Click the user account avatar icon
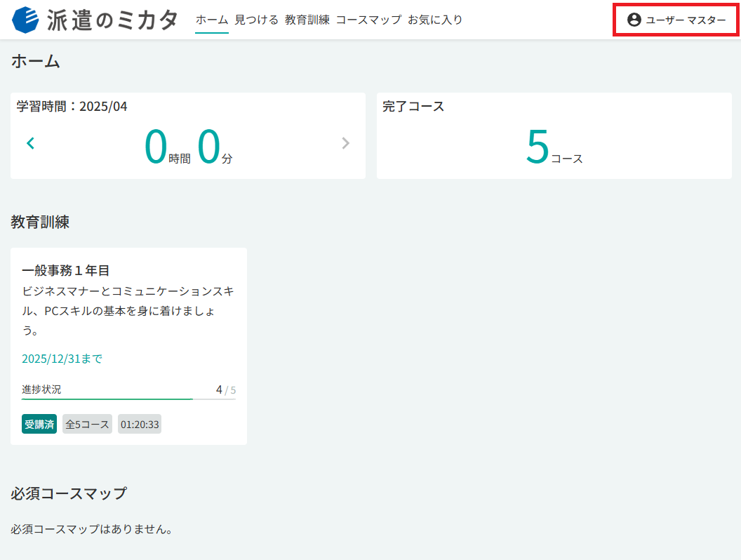The image size is (741, 560). point(634,20)
